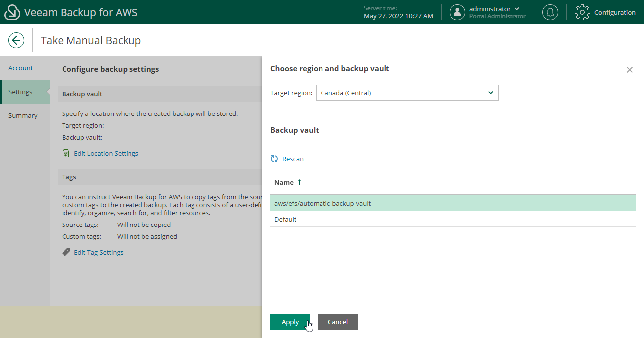This screenshot has height=338, width=644.
Task: Click the Custom tags value Will not be assigned
Action: tap(147, 236)
